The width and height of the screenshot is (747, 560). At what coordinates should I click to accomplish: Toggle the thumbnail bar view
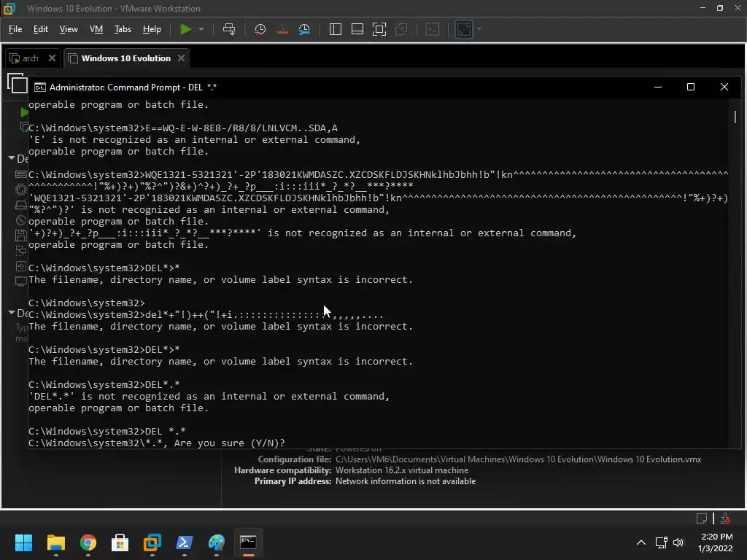coord(357,29)
